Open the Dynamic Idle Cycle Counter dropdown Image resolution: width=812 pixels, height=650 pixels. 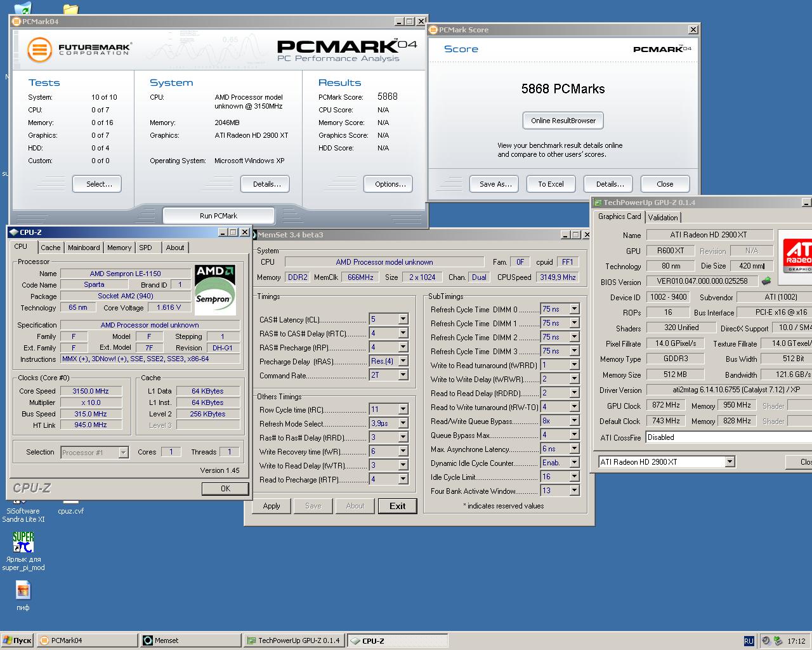[x=574, y=463]
